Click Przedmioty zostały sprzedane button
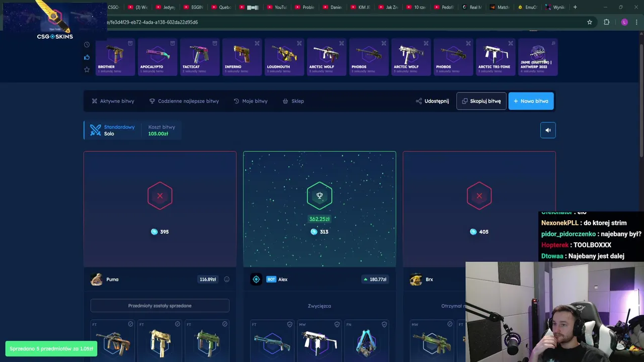Image resolution: width=644 pixels, height=362 pixels. (x=160, y=306)
